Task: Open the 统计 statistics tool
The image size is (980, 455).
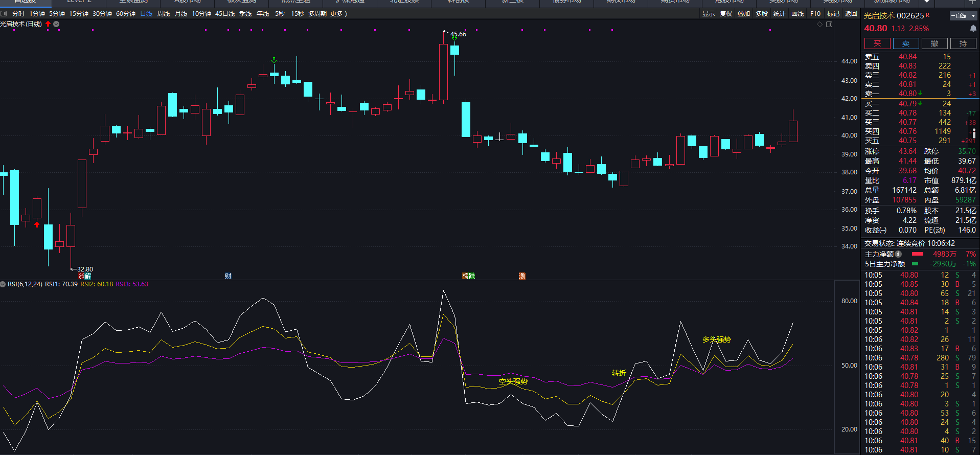Action: click(x=780, y=14)
